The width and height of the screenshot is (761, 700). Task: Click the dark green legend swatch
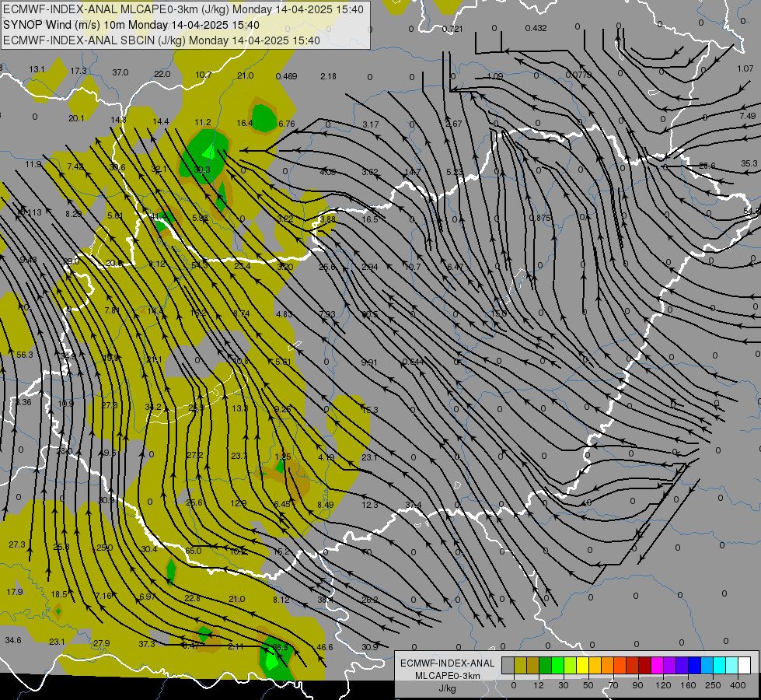coord(545,666)
